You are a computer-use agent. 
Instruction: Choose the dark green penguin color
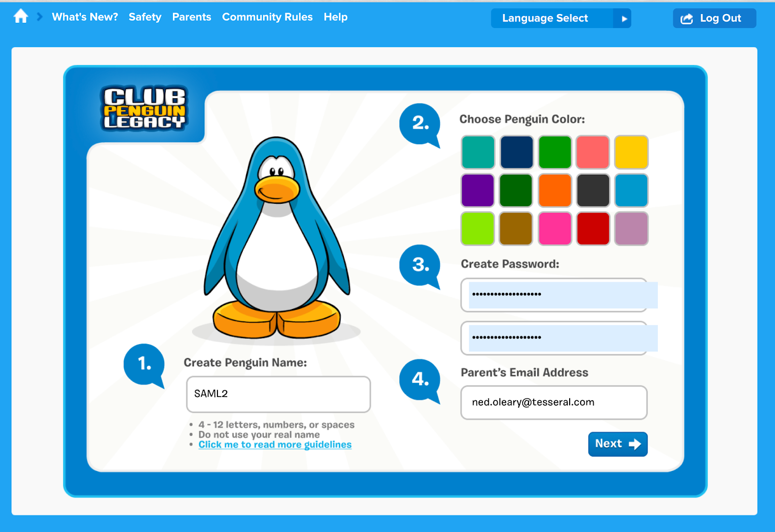coord(516,190)
